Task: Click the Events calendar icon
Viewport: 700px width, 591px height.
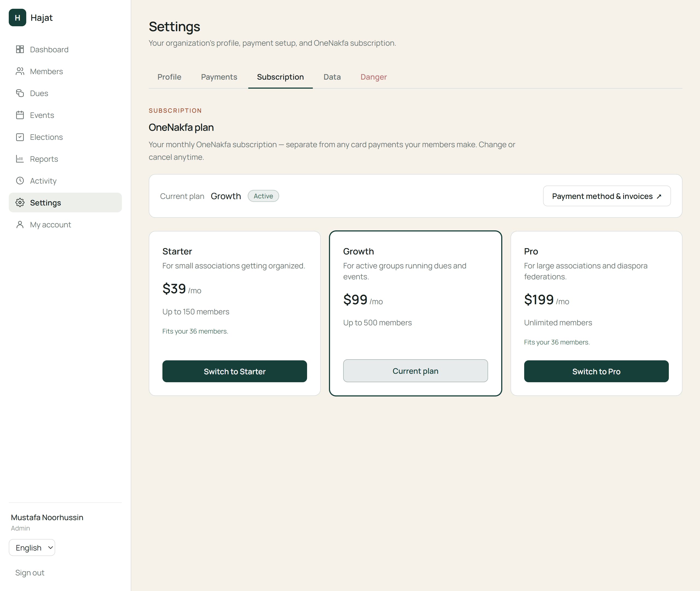Action: pos(20,115)
